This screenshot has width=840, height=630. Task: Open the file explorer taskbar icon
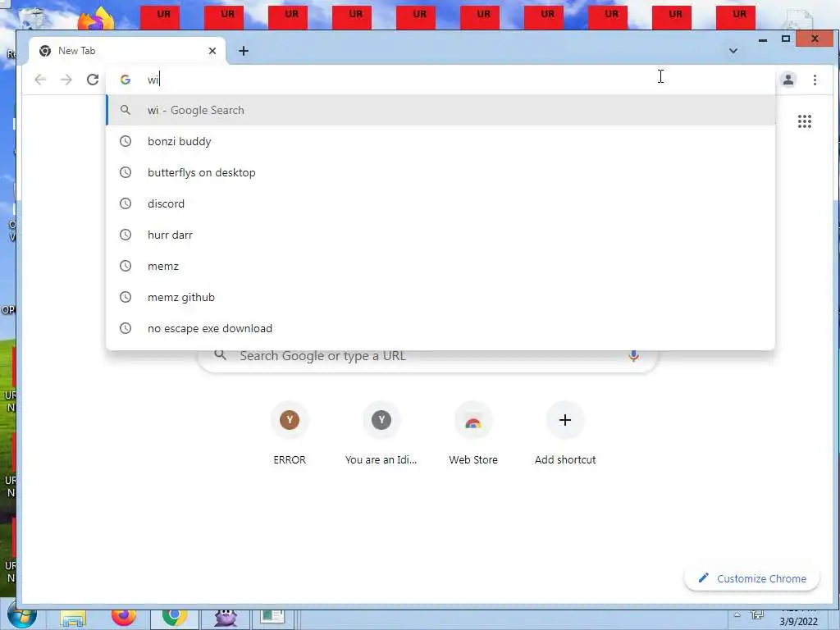pyautogui.click(x=73, y=619)
